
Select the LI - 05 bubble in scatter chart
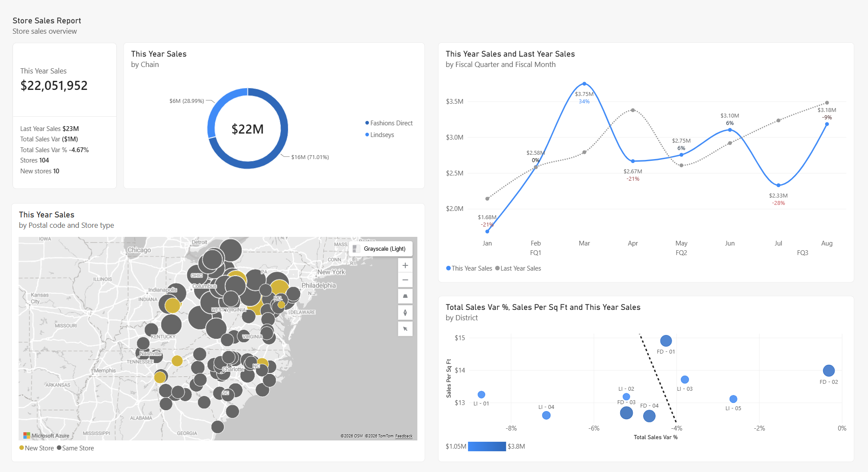733,399
